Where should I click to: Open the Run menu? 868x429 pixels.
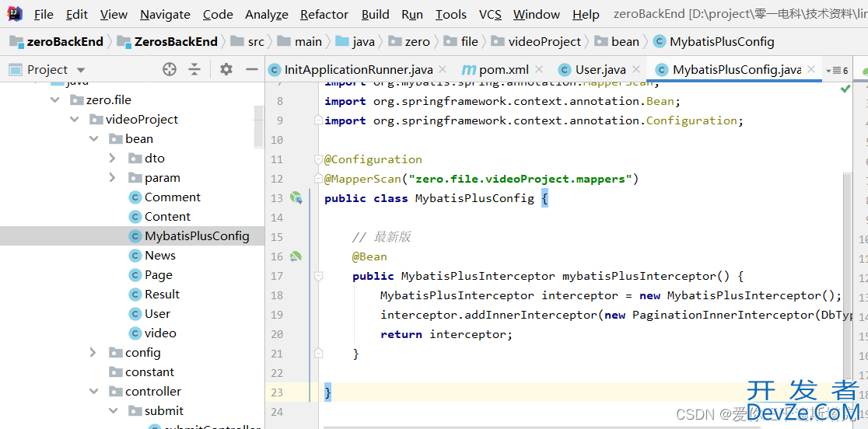coord(412,14)
